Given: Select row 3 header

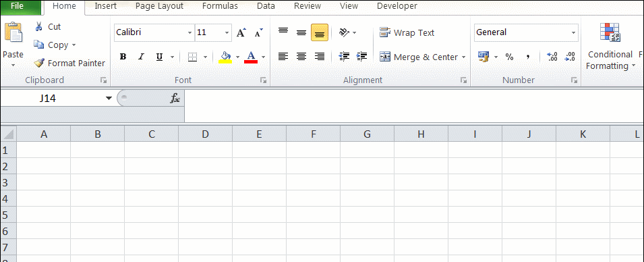Looking at the screenshot, I should click(x=8, y=182).
